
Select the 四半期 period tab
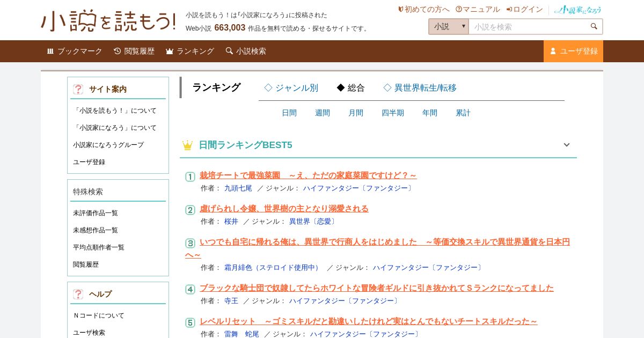tap(393, 113)
